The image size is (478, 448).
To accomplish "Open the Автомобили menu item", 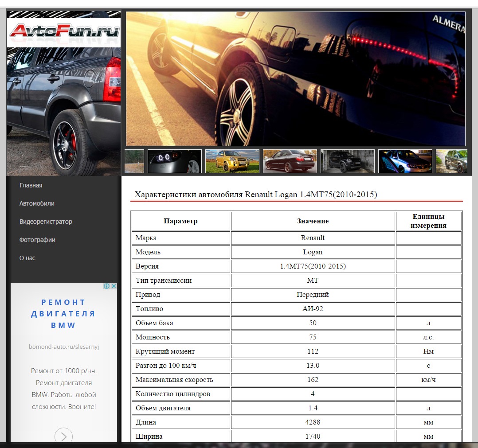I will (37, 203).
